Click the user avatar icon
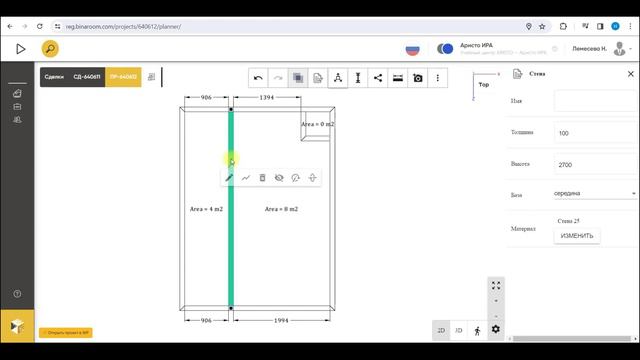Screen dimensions: 640x360 (x=620, y=49)
